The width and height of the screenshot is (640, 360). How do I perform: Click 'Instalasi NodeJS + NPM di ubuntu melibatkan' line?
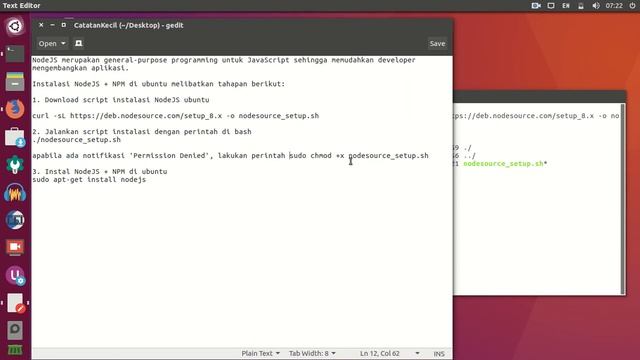tap(159, 84)
